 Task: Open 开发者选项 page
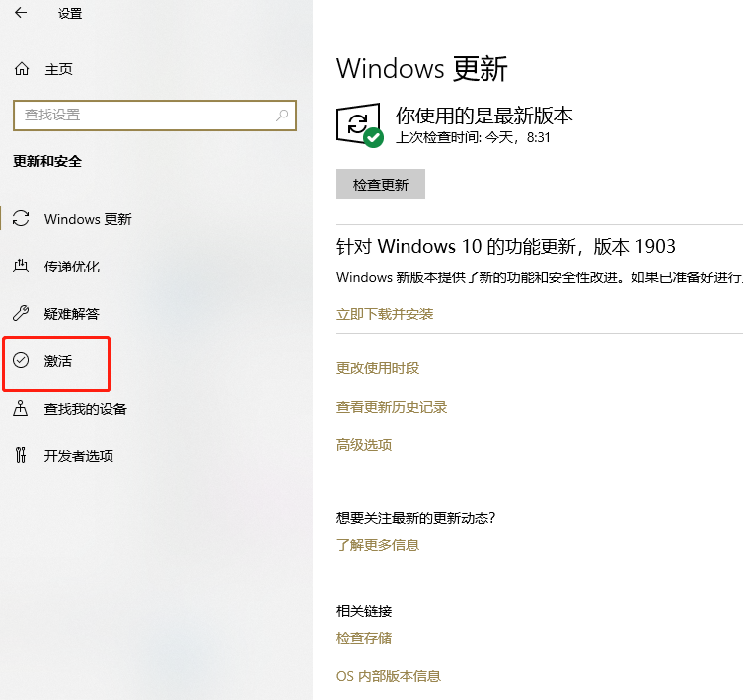(79, 456)
